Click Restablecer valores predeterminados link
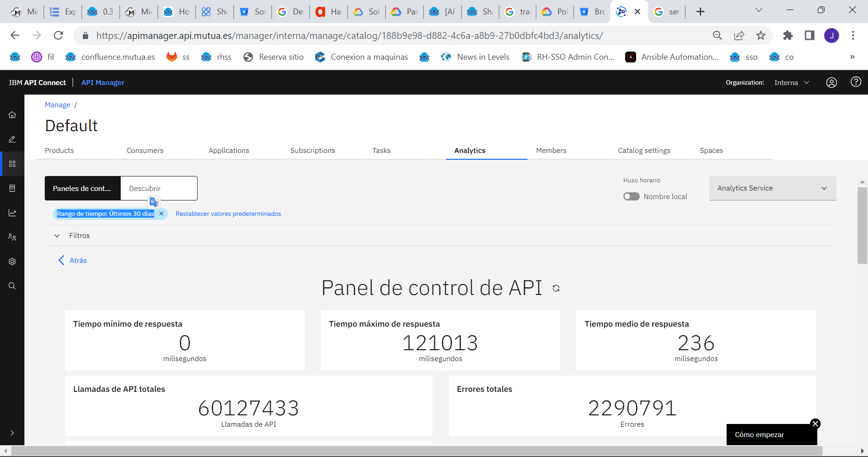Screen dimensions: 868x457 pos(228,214)
